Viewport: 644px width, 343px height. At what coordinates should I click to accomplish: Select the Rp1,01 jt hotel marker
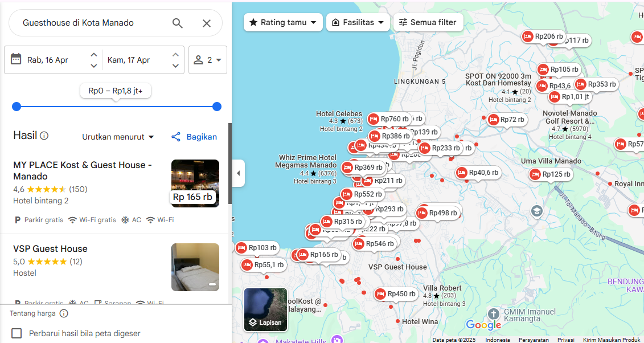tap(570, 97)
